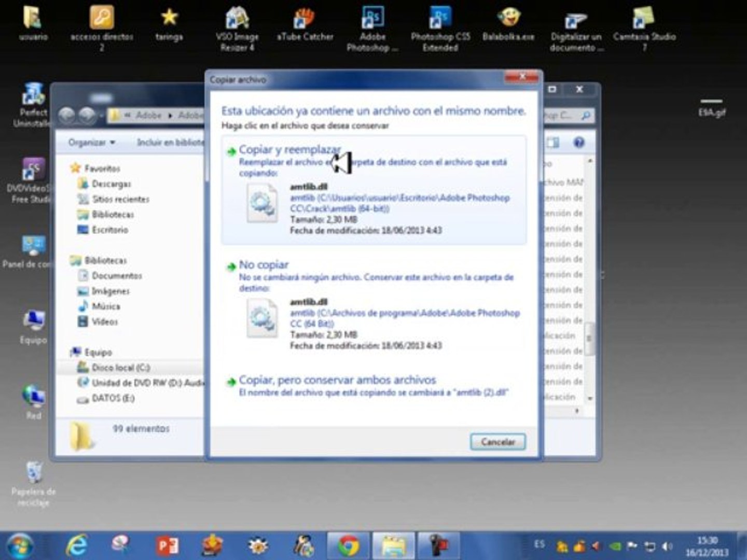Image resolution: width=747 pixels, height=560 pixels.
Task: Select accesos directos 2 desktop icon
Action: 102,28
